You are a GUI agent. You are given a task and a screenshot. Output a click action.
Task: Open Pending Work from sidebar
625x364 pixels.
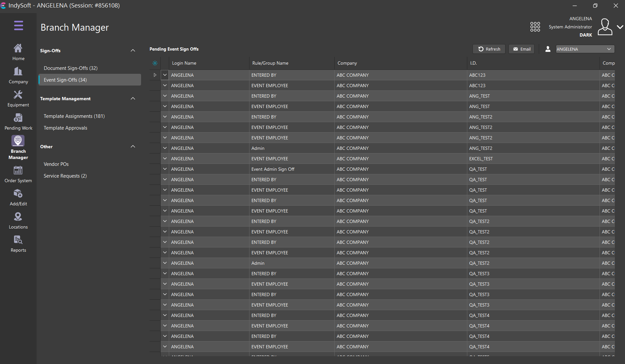point(18,122)
